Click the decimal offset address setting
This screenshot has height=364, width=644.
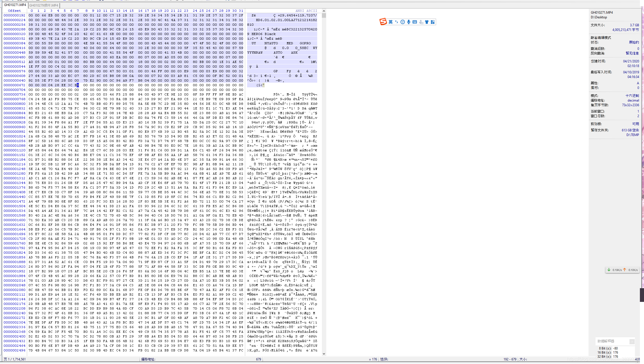(633, 100)
